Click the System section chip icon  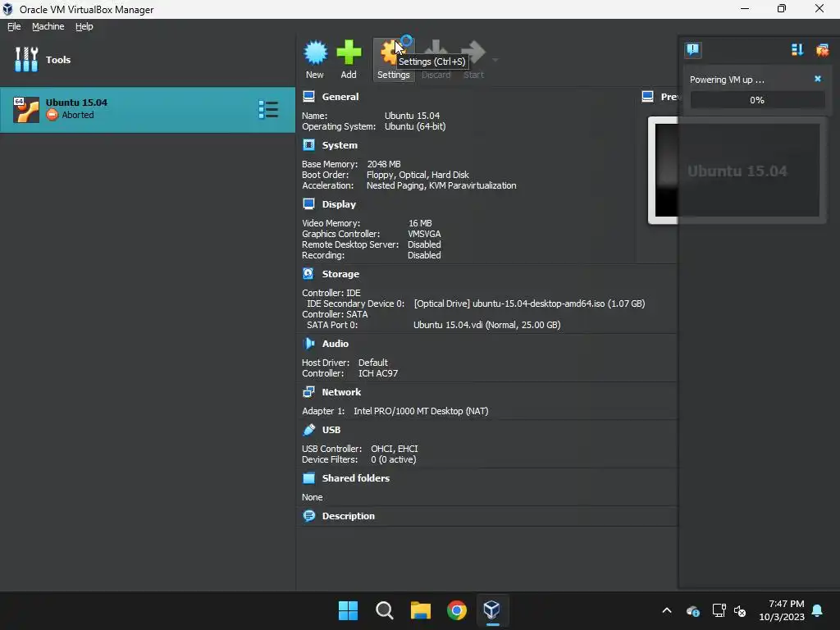(x=308, y=145)
